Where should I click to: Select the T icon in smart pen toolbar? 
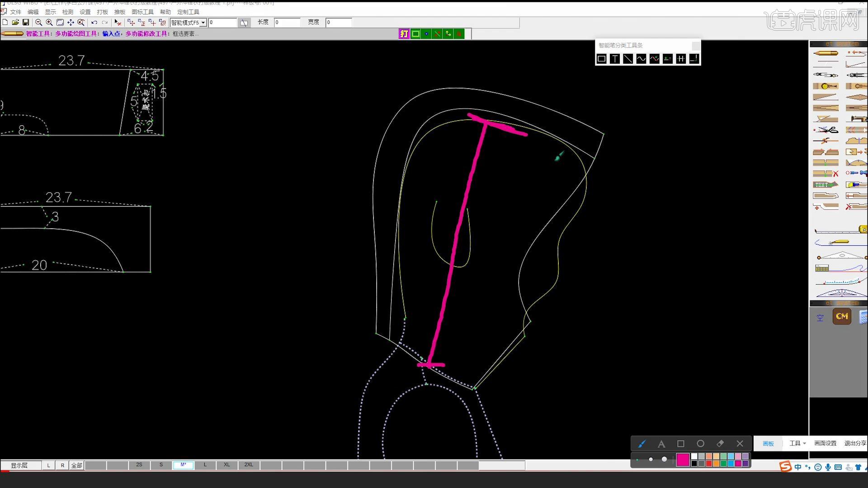tap(615, 59)
